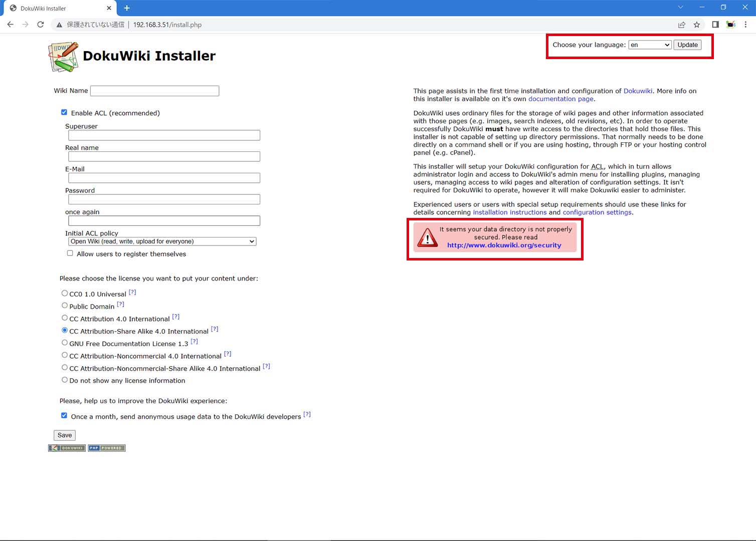The image size is (756, 541).
Task: Bookmark this page with the star icon
Action: pyautogui.click(x=697, y=25)
